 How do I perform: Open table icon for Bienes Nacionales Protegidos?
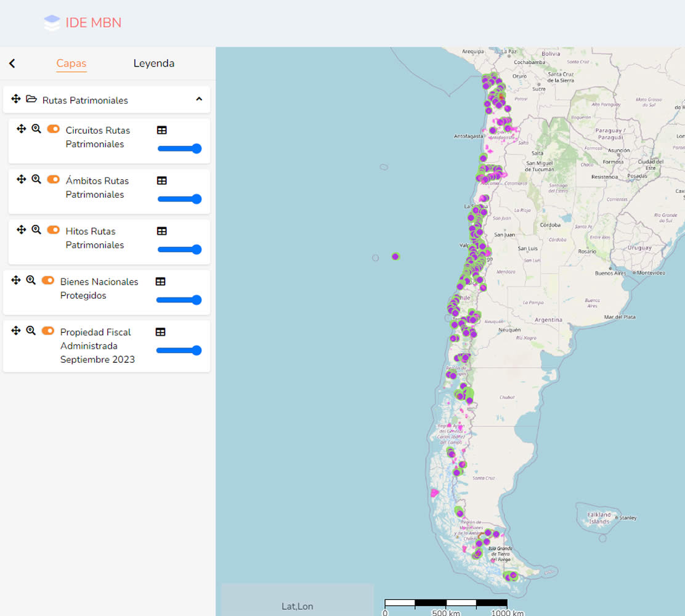tap(160, 282)
